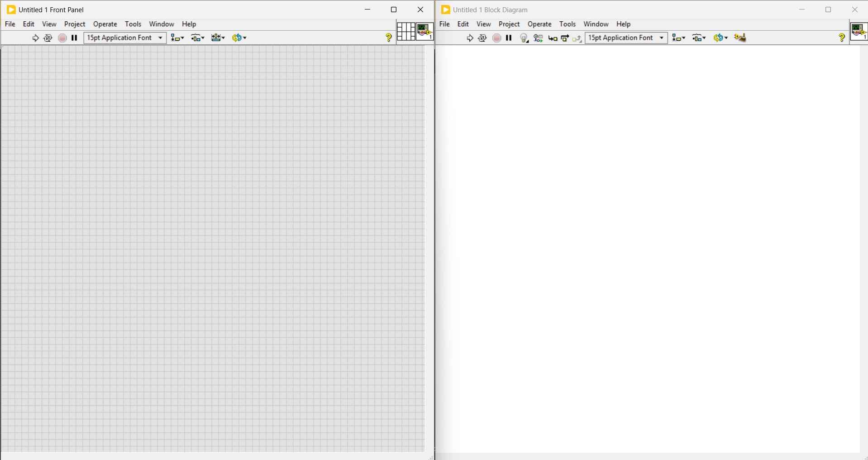Viewport: 868px width, 460px height.
Task: Click Step Into in Block Diagram toolbar
Action: click(x=553, y=38)
